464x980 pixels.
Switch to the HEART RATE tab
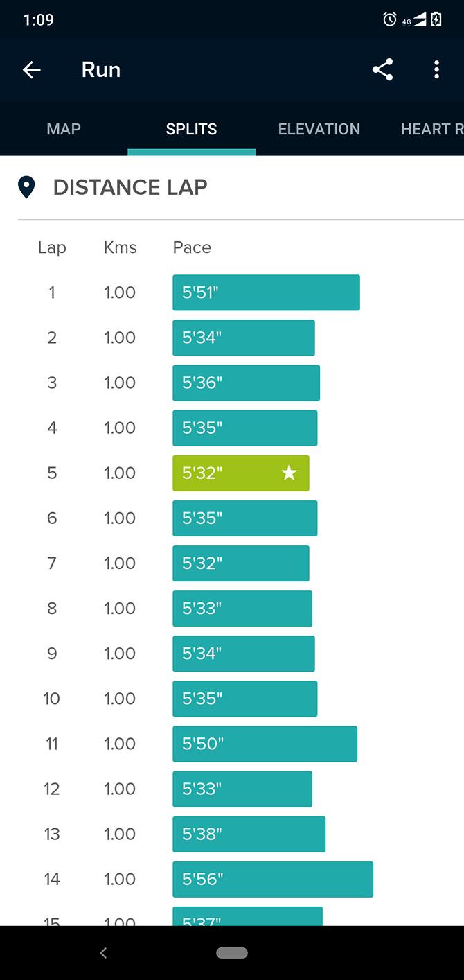(x=432, y=129)
